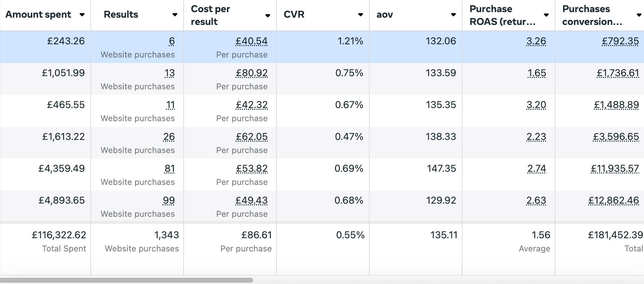Open the £1,488.89 conversion value

pyautogui.click(x=616, y=105)
